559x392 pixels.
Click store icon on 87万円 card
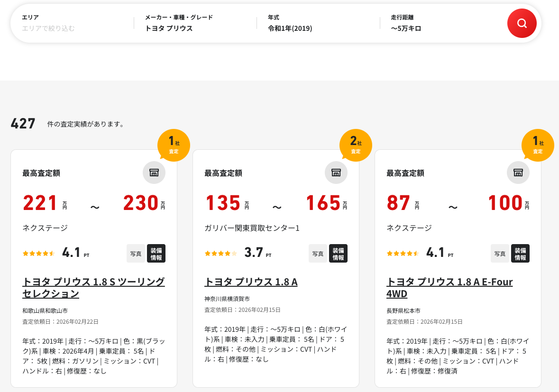tap(518, 173)
